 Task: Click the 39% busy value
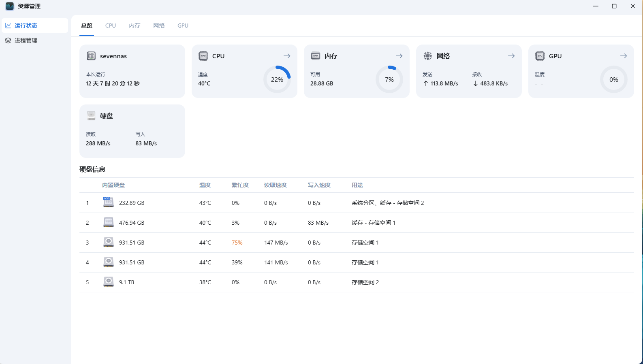click(x=237, y=262)
